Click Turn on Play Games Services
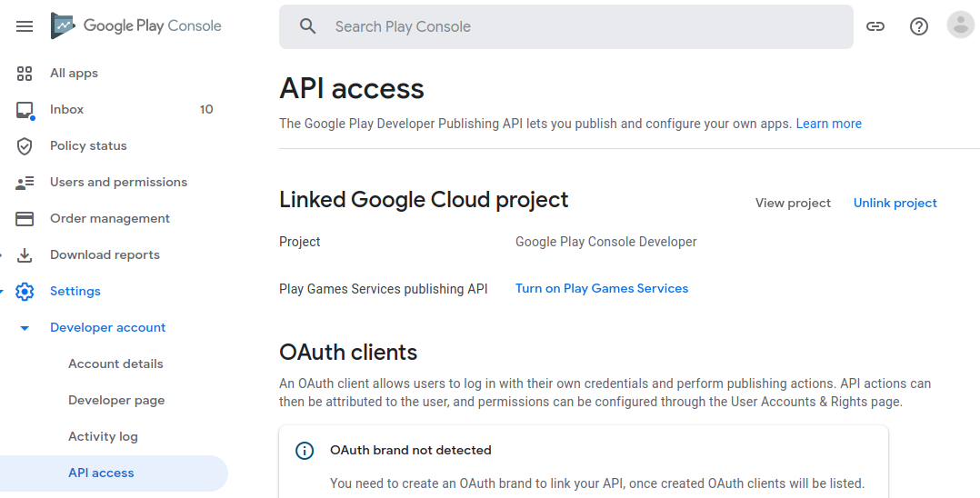The width and height of the screenshot is (980, 498). [x=602, y=289]
